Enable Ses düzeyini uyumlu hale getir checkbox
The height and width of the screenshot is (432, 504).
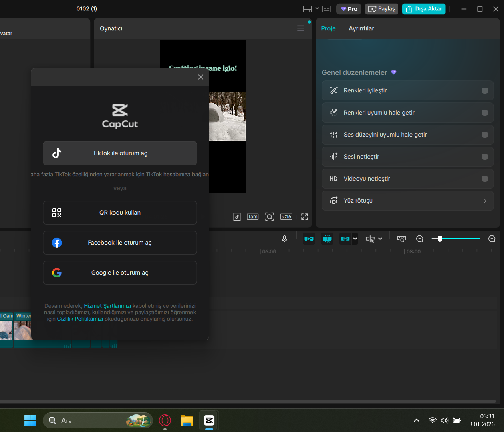coord(485,135)
